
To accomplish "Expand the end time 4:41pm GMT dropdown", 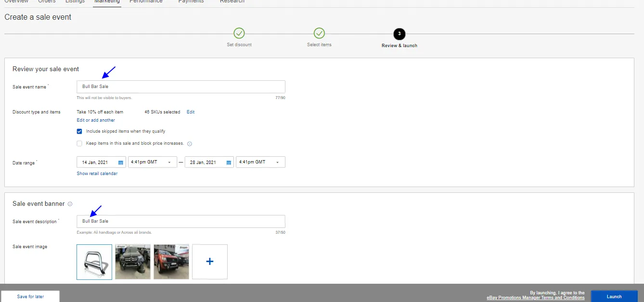I will (260, 162).
